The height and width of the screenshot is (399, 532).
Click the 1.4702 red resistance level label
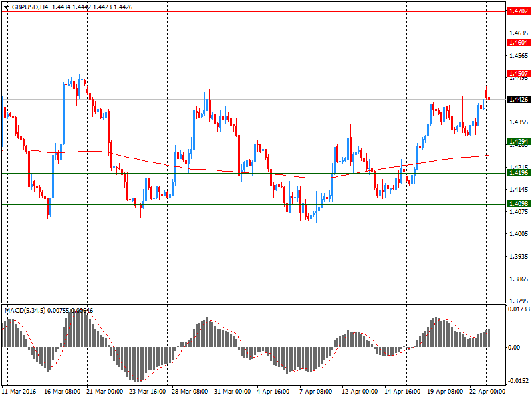tap(519, 11)
